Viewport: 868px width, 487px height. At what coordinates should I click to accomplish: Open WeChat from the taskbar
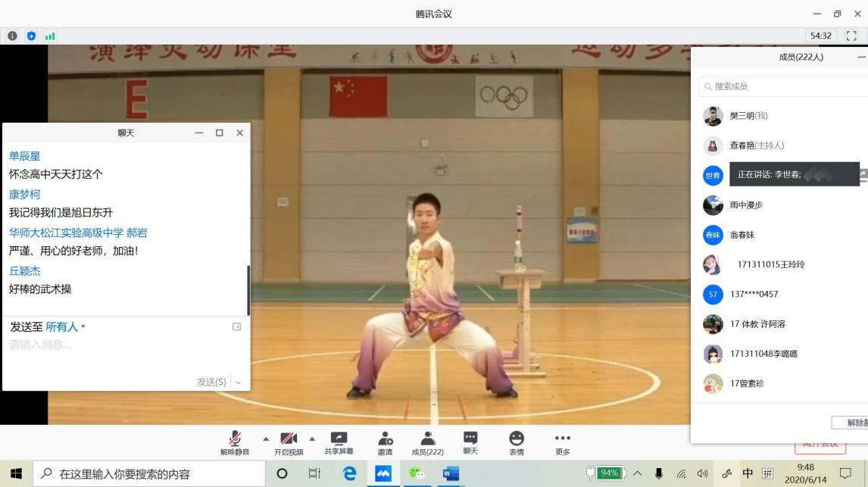point(417,473)
